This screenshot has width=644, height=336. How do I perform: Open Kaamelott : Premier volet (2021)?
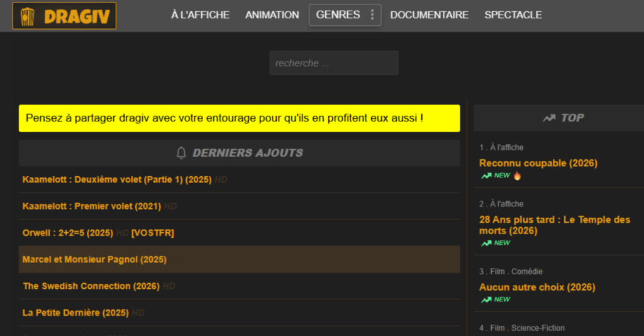[92, 206]
